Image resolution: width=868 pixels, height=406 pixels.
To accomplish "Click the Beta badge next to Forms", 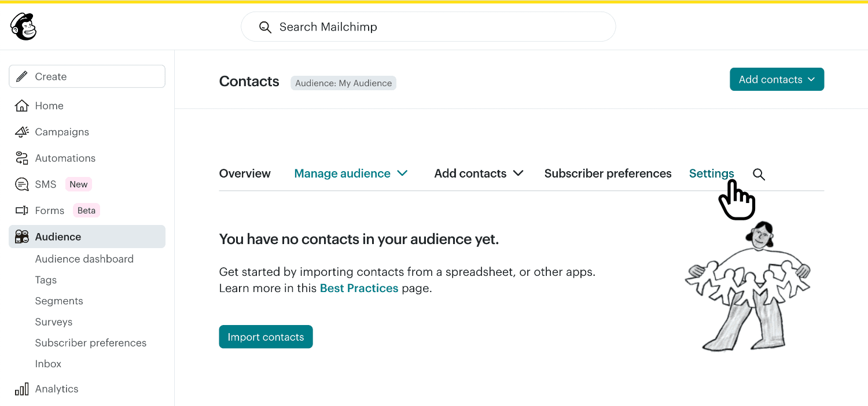I will click(x=86, y=211).
